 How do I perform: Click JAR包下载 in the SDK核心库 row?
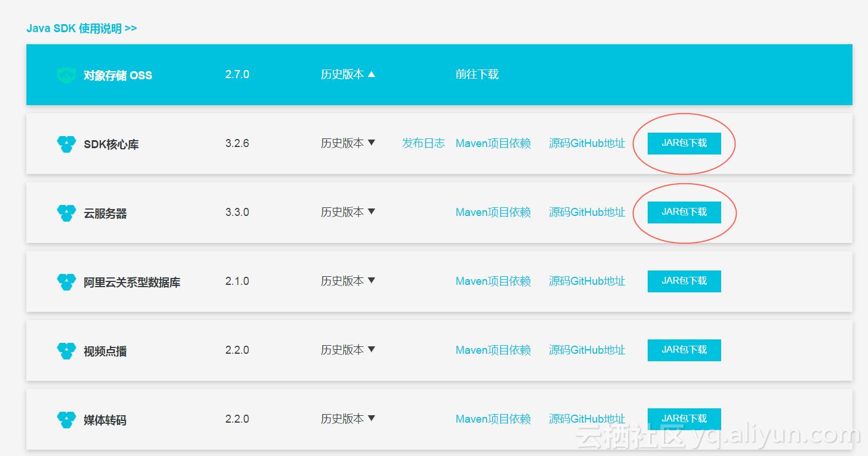pos(683,143)
